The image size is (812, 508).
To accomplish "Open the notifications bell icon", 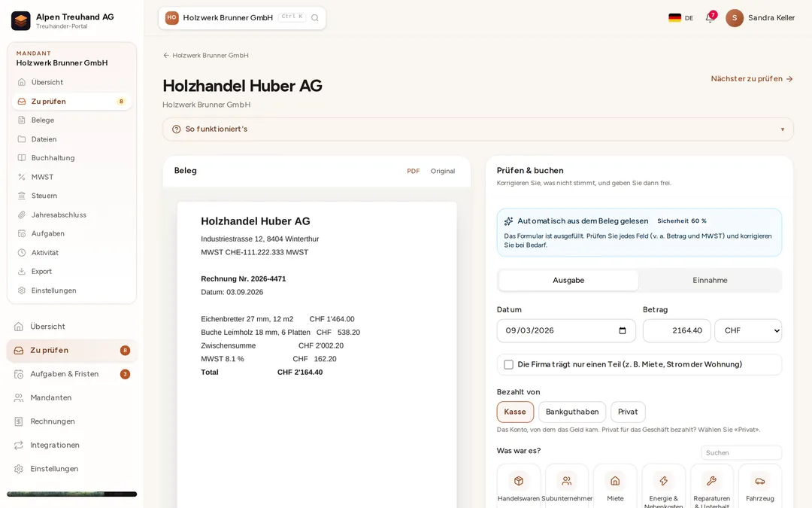I will coord(710,17).
